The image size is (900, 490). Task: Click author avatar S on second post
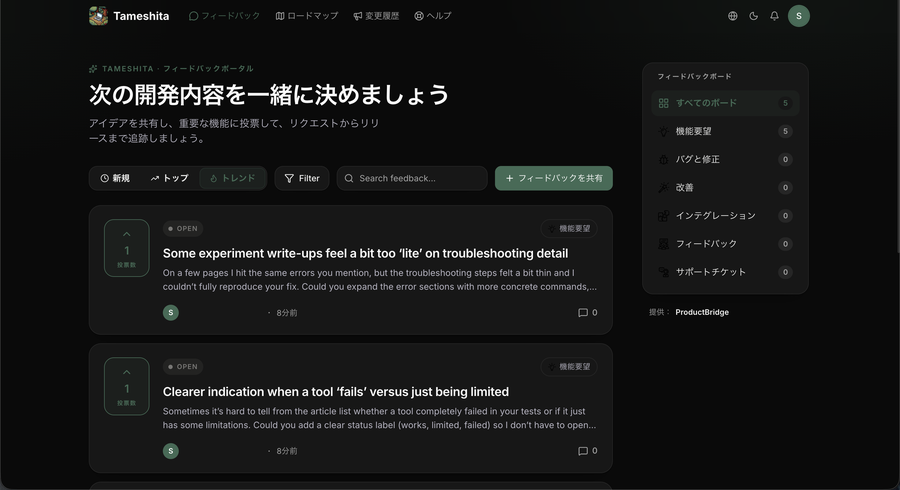coord(170,451)
